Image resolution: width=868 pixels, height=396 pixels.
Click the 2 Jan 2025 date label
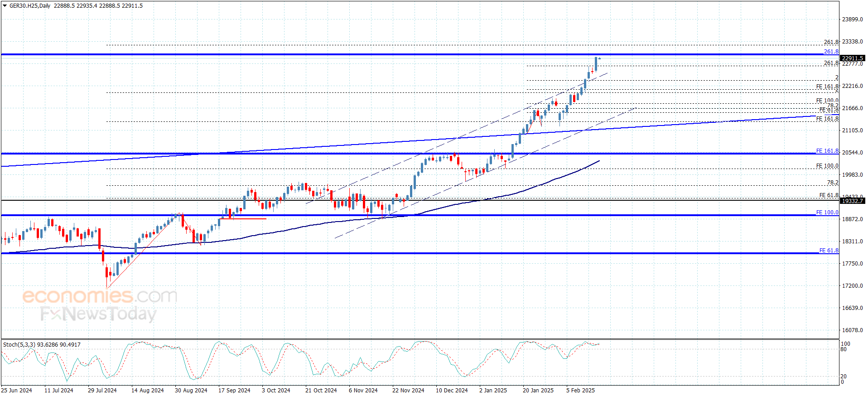[x=493, y=391]
